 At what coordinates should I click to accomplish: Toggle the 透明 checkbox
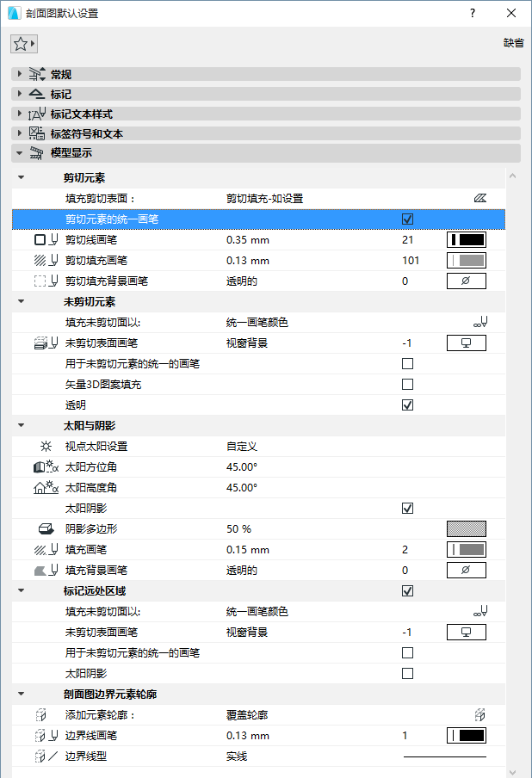(407, 405)
